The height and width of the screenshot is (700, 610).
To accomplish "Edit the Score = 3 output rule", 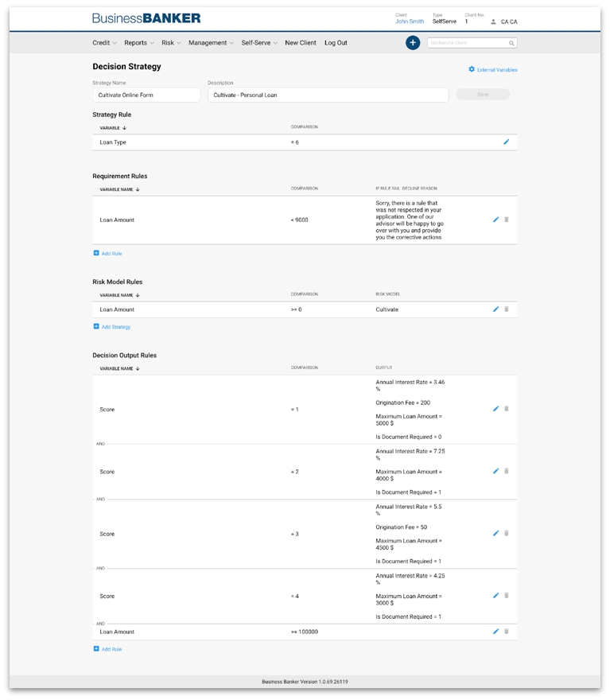I will [x=495, y=534].
